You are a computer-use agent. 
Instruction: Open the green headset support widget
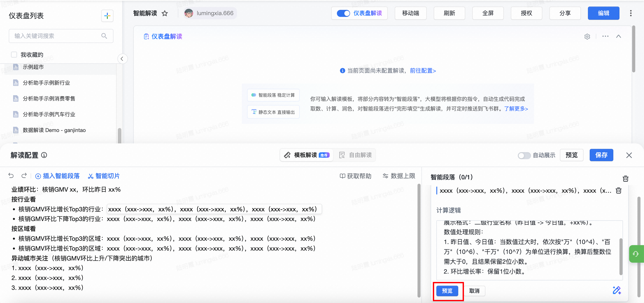point(636,254)
